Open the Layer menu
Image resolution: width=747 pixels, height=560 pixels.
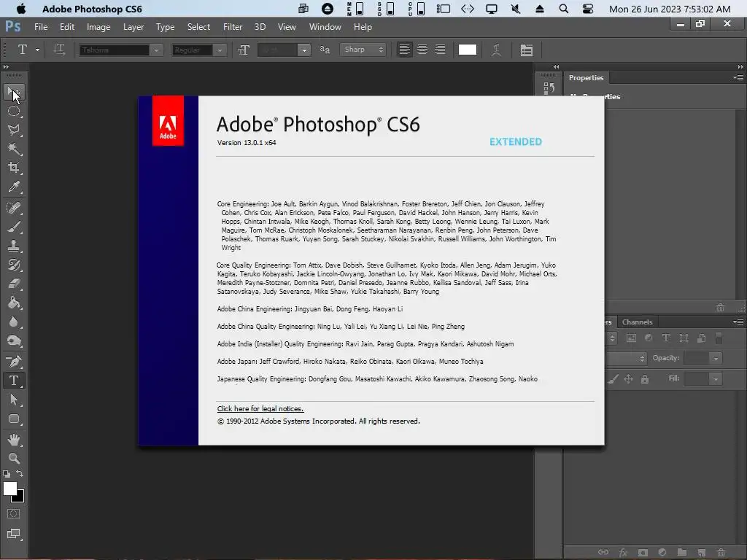(133, 27)
